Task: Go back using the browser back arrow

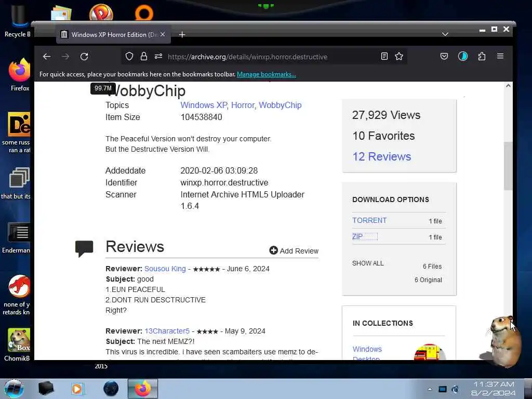Action: coord(47,57)
